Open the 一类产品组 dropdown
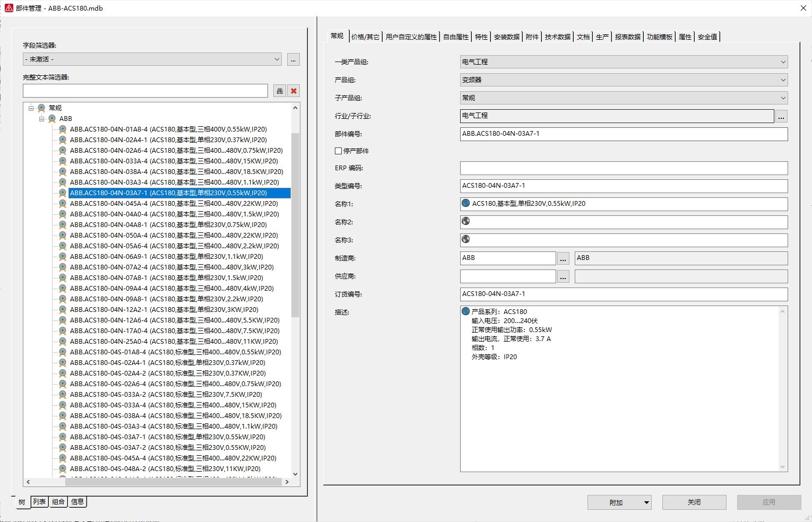812x522 pixels. (624, 62)
